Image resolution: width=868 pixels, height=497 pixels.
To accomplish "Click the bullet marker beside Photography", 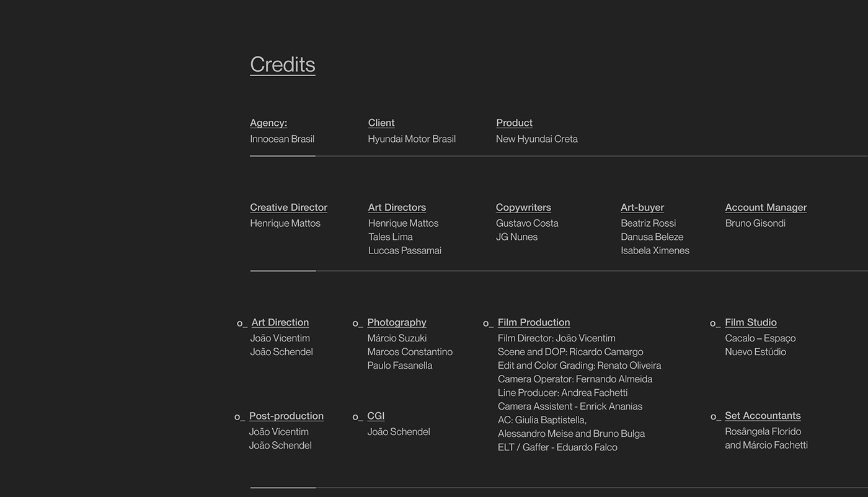I will point(357,323).
